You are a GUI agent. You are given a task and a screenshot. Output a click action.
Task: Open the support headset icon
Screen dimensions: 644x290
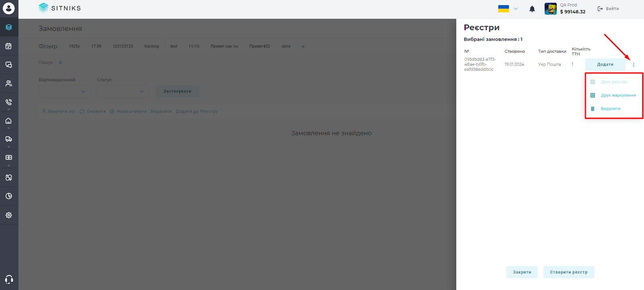click(9, 280)
